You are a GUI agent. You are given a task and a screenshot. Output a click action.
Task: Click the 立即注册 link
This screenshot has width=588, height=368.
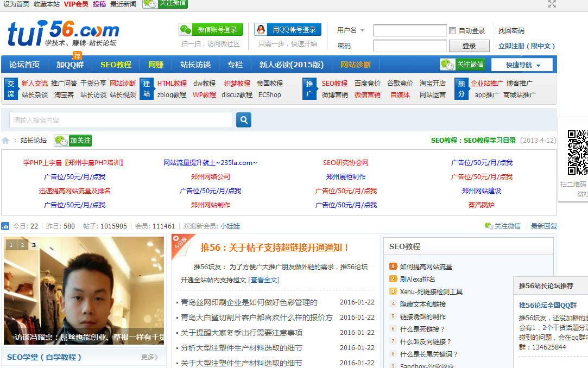[526, 46]
